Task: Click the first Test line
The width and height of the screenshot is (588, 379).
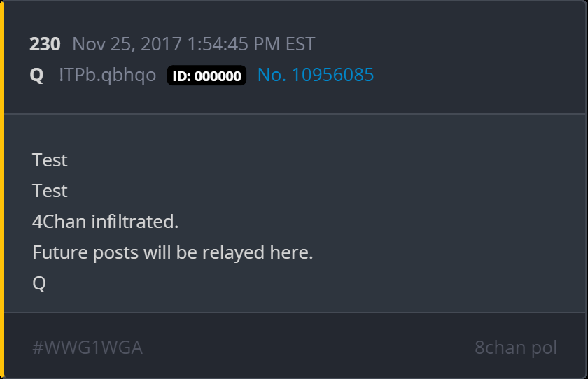Action: 50,160
